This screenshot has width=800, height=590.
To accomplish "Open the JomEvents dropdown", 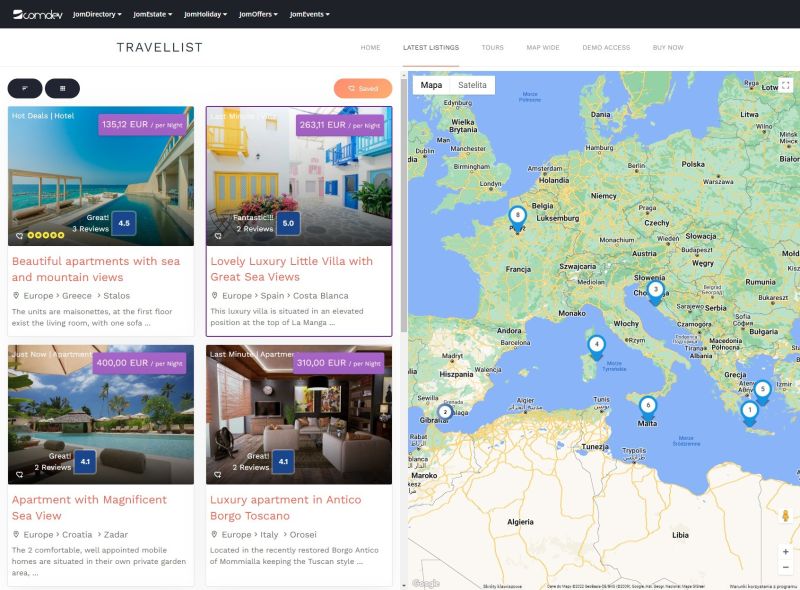I will click(x=310, y=15).
